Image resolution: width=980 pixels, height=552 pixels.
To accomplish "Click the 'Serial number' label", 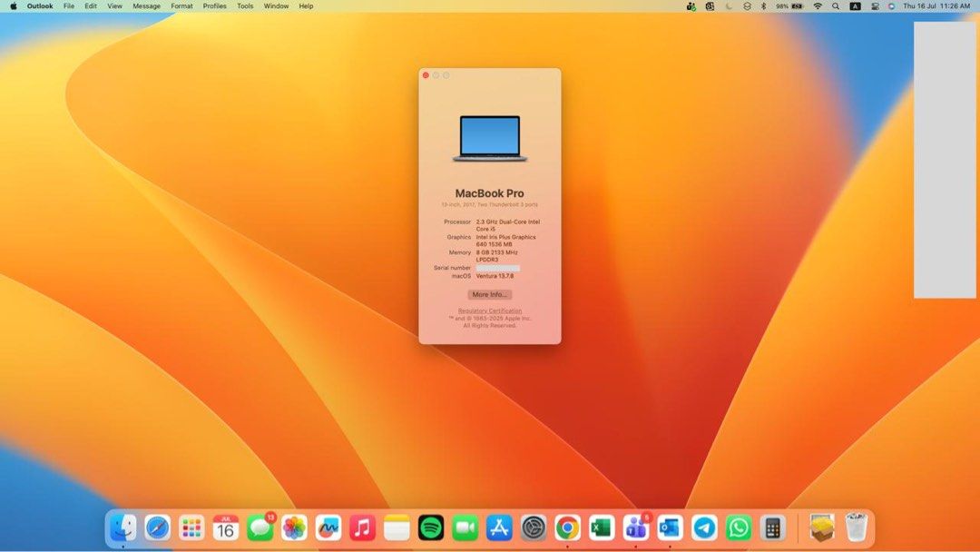I will pyautogui.click(x=452, y=268).
